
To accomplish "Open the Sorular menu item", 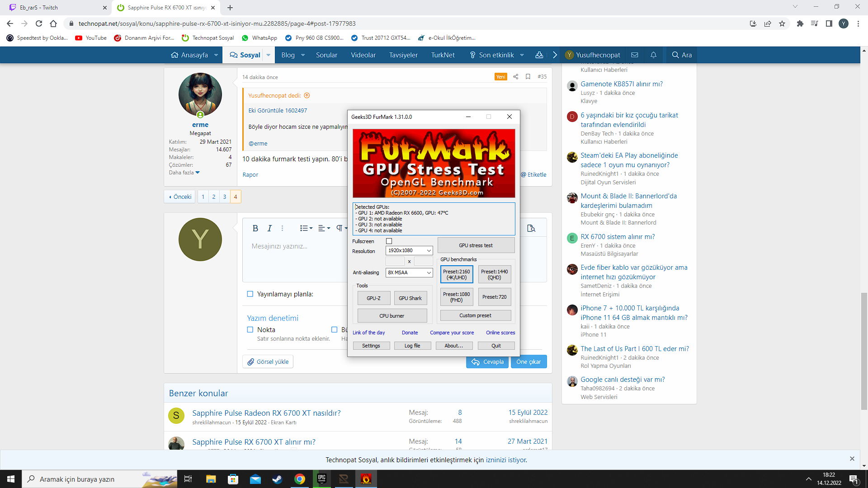I will click(326, 55).
